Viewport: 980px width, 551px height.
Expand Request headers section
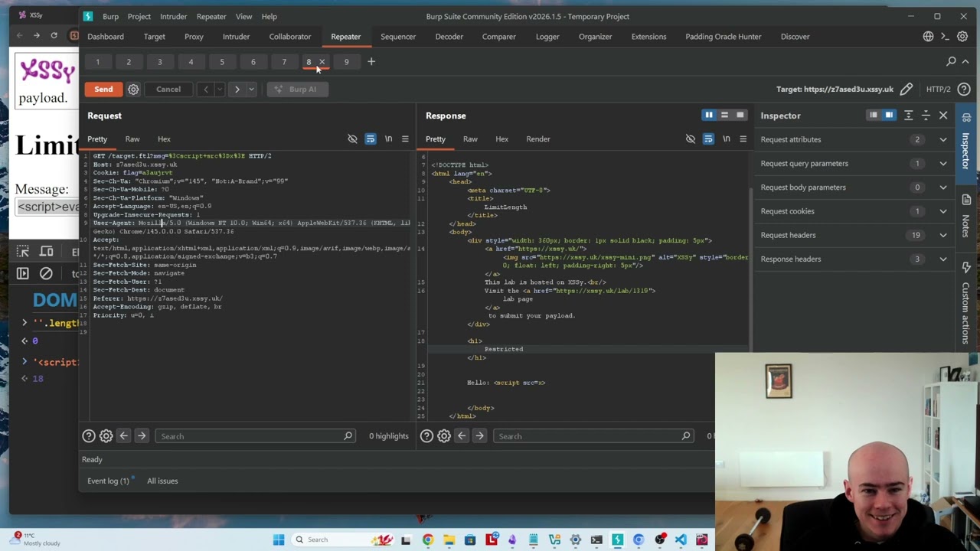click(854, 235)
